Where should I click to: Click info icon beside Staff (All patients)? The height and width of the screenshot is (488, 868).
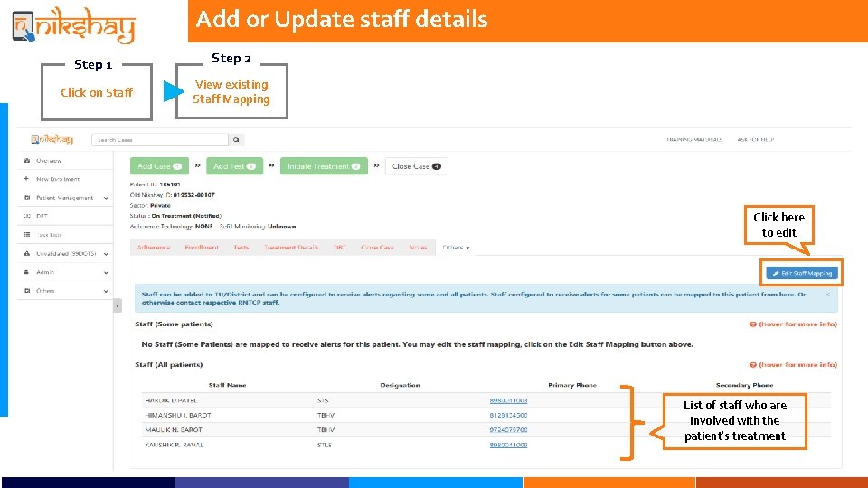(x=753, y=365)
